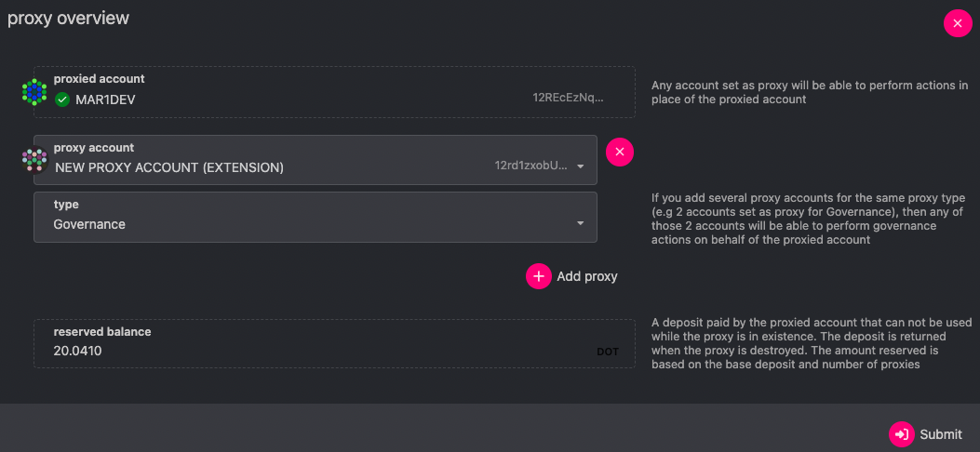Click the new proxy account identicon
Image resolution: width=980 pixels, height=452 pixels.
click(34, 160)
